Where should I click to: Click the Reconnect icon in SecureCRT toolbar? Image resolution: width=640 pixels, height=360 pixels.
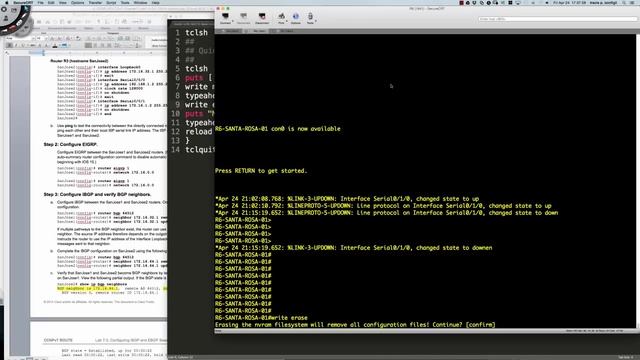243,18
